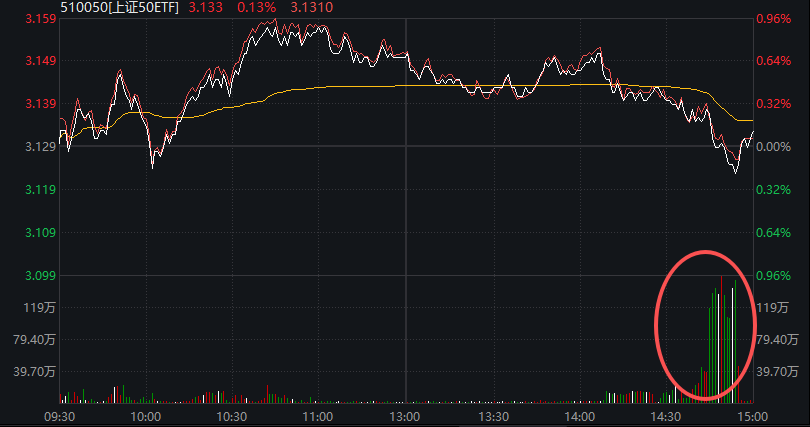Click the 09:30 opening time label
810x427 pixels.
61,416
